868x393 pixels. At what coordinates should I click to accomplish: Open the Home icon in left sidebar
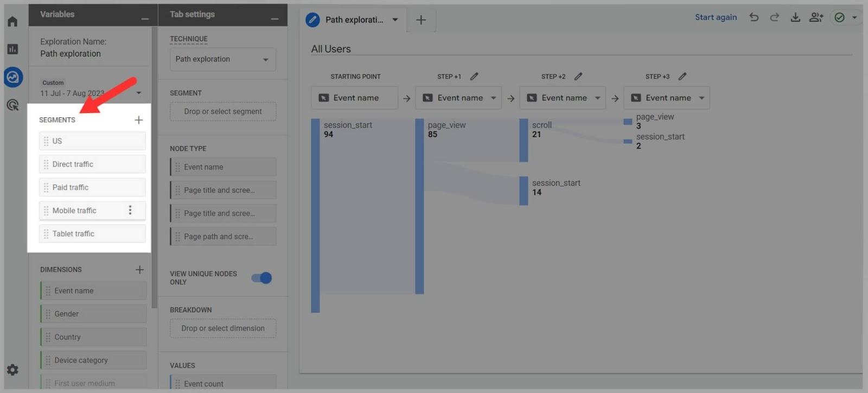click(x=12, y=22)
